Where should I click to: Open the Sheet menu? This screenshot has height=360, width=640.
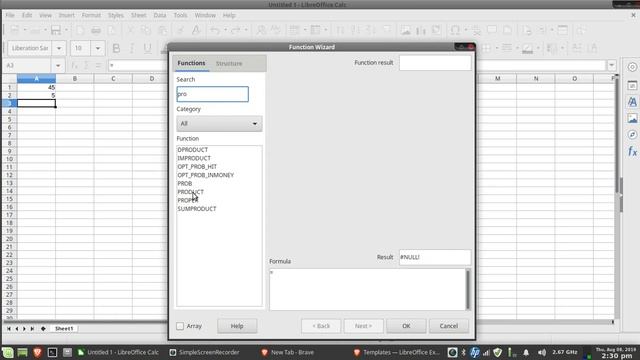[139, 15]
